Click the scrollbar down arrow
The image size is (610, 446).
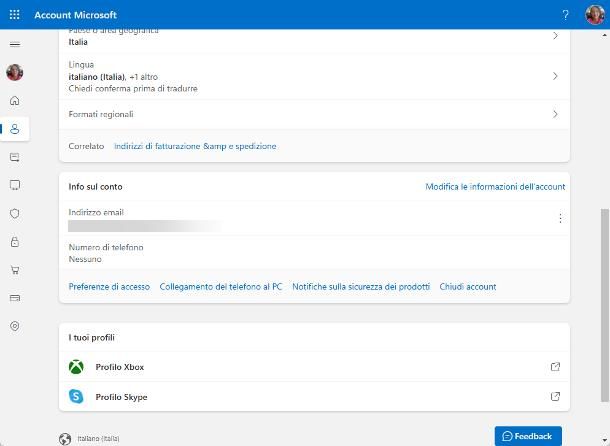click(605, 442)
